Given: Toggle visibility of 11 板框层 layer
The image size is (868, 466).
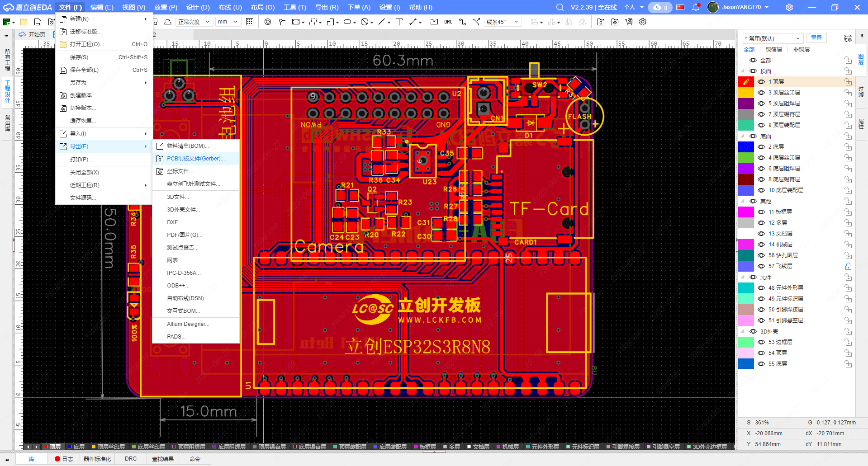Looking at the screenshot, I should click(761, 212).
